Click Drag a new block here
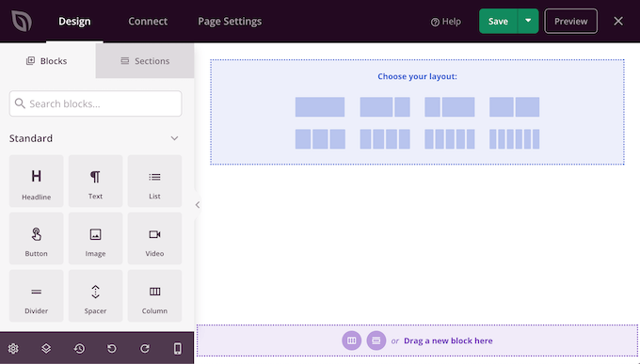Viewport: 640px width, 364px height. pos(448,340)
